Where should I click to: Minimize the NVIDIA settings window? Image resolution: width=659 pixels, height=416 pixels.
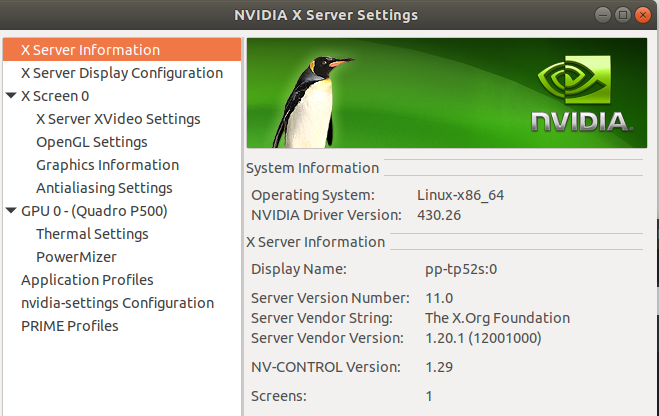pyautogui.click(x=604, y=15)
